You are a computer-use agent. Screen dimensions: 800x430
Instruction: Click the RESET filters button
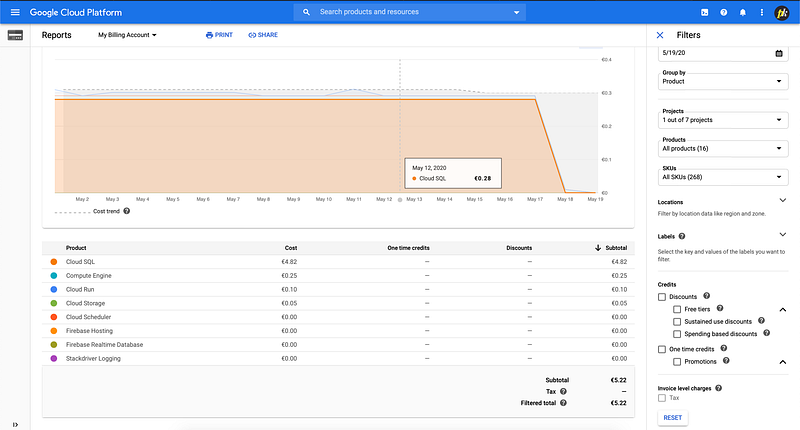672,418
